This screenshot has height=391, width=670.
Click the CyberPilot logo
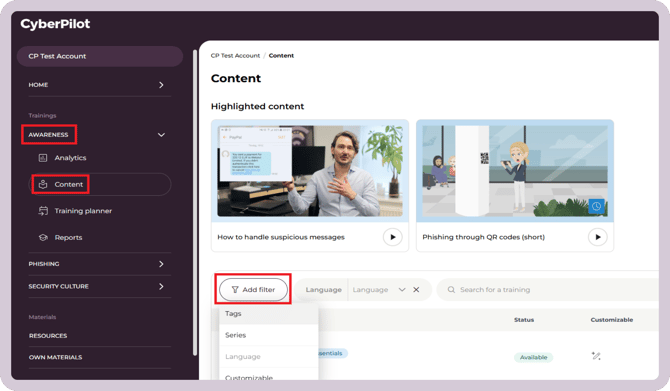click(55, 24)
